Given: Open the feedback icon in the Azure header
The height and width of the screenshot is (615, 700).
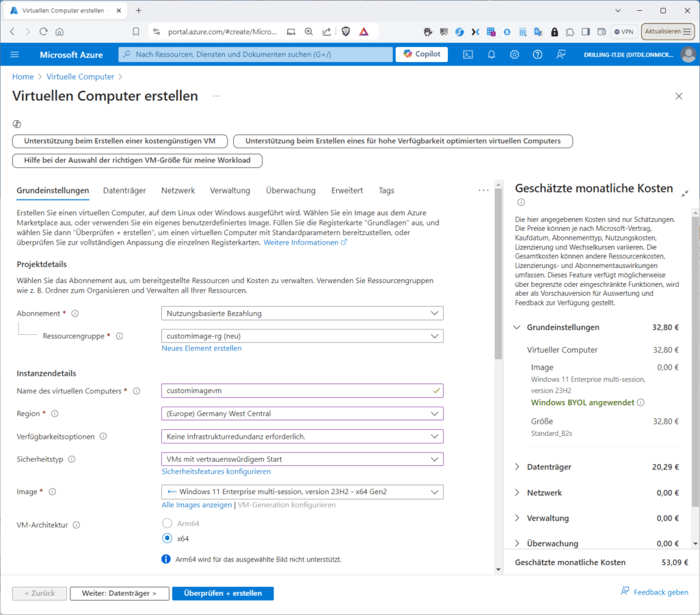Looking at the screenshot, I should [x=561, y=55].
